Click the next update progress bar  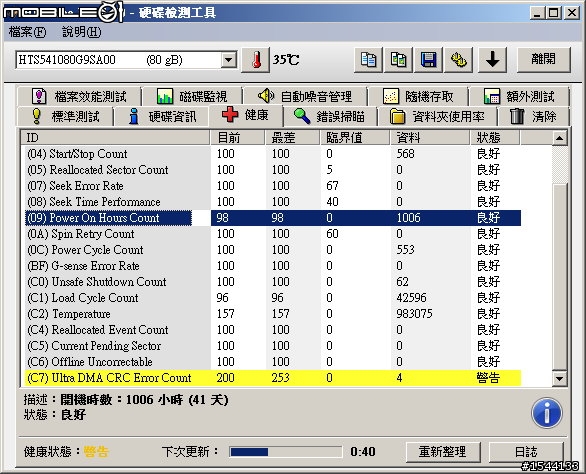click(x=286, y=452)
